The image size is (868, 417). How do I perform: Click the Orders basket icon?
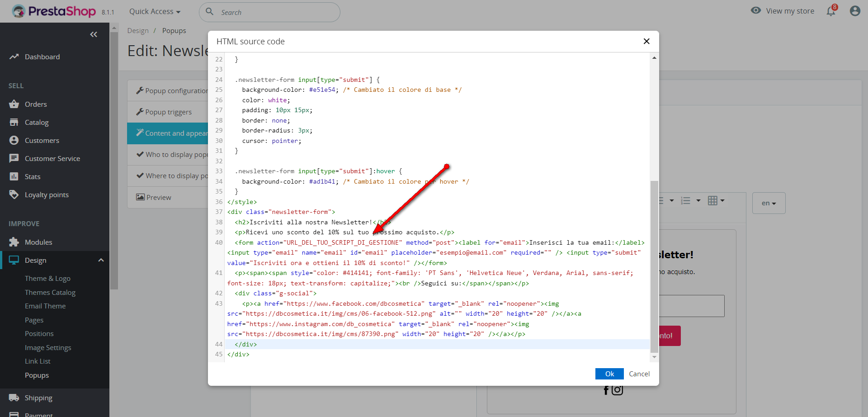[14, 104]
